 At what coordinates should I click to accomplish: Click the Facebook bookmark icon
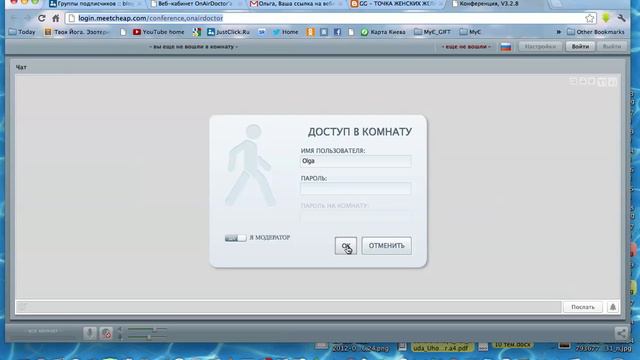coord(337,32)
